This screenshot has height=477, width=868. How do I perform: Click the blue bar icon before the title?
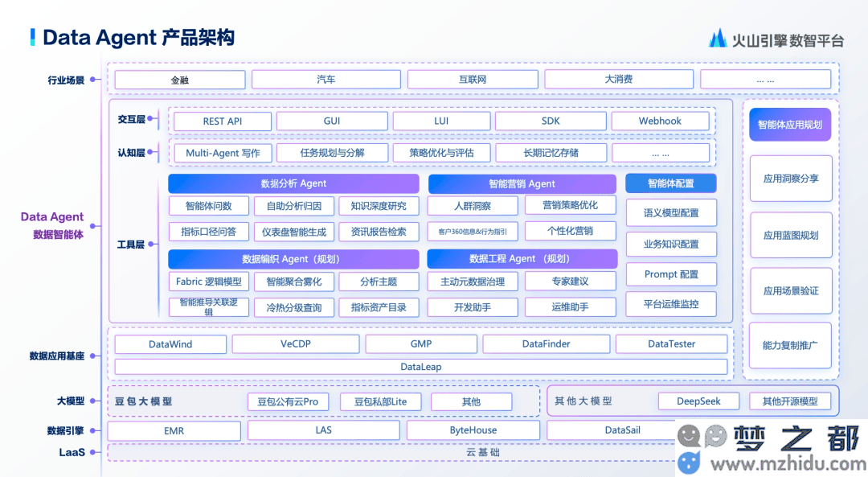[x=32, y=37]
